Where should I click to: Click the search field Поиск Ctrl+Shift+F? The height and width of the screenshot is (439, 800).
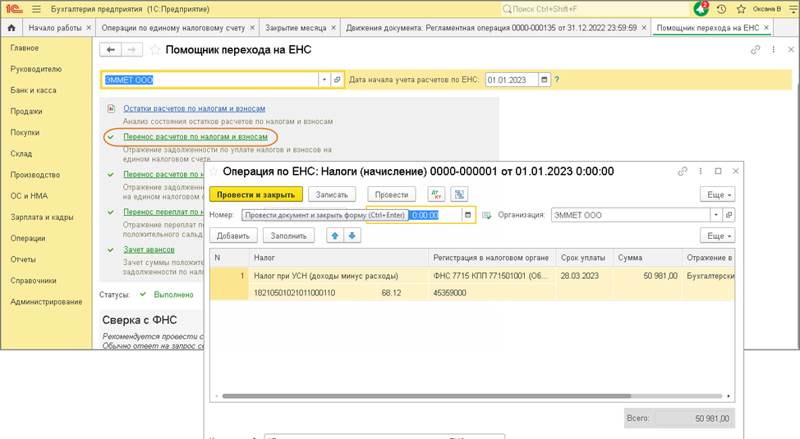tap(594, 9)
